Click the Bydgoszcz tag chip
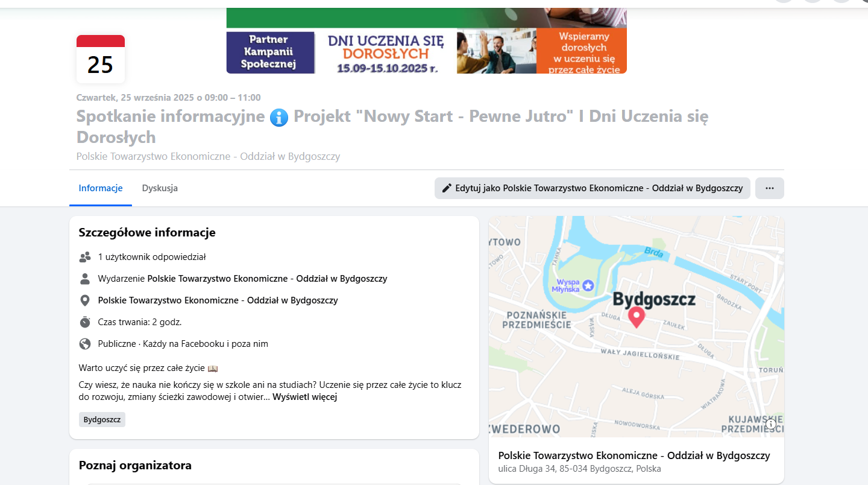The height and width of the screenshot is (485, 868). (x=102, y=420)
